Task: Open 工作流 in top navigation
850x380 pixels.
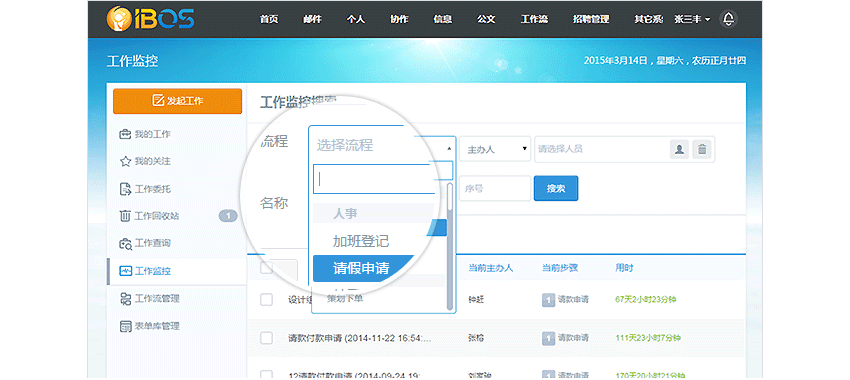Action: click(534, 20)
